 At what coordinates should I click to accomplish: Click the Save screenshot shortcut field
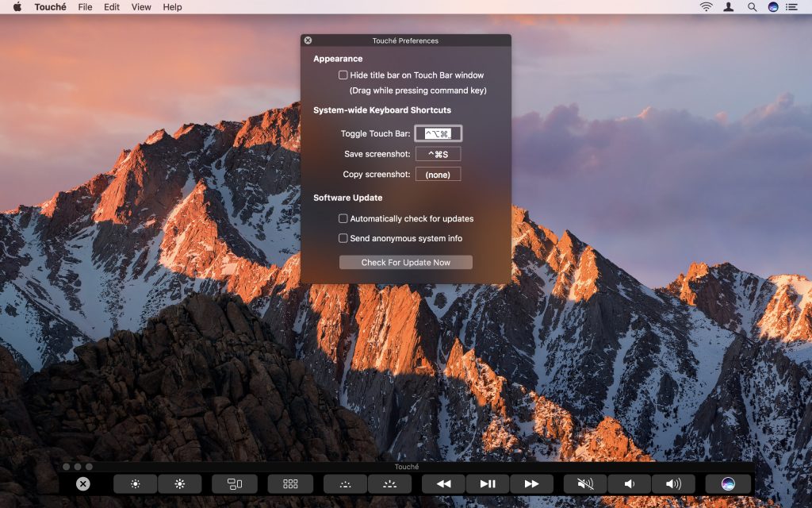438,154
